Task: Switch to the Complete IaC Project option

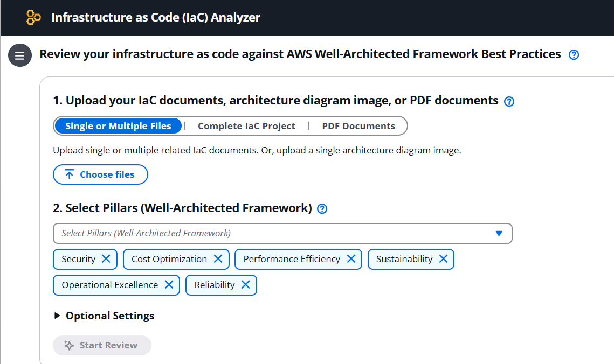Action: [x=246, y=126]
